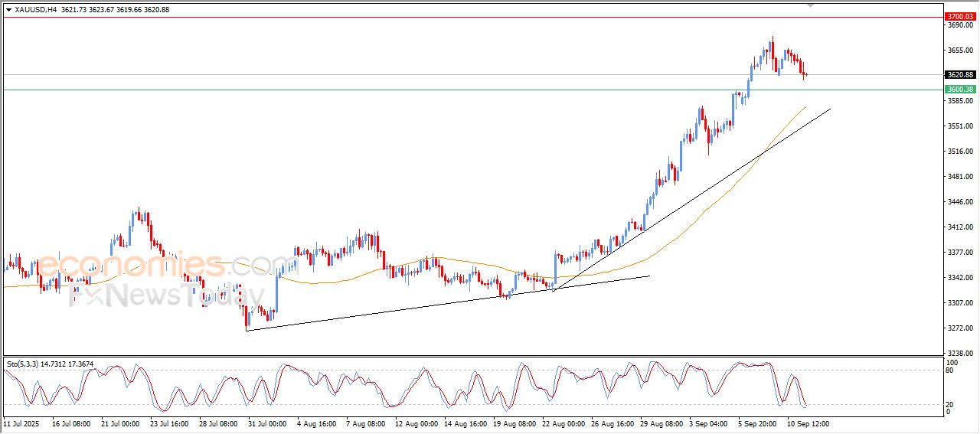This screenshot has height=434, width=980.
Task: Click the gray chart shift triangle marker
Action: pyautogui.click(x=811, y=5)
